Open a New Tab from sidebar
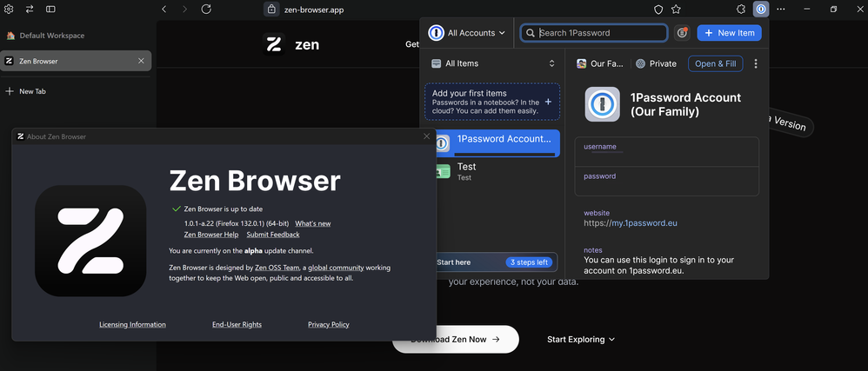Image resolution: width=868 pixels, height=371 pixels. coord(32,91)
